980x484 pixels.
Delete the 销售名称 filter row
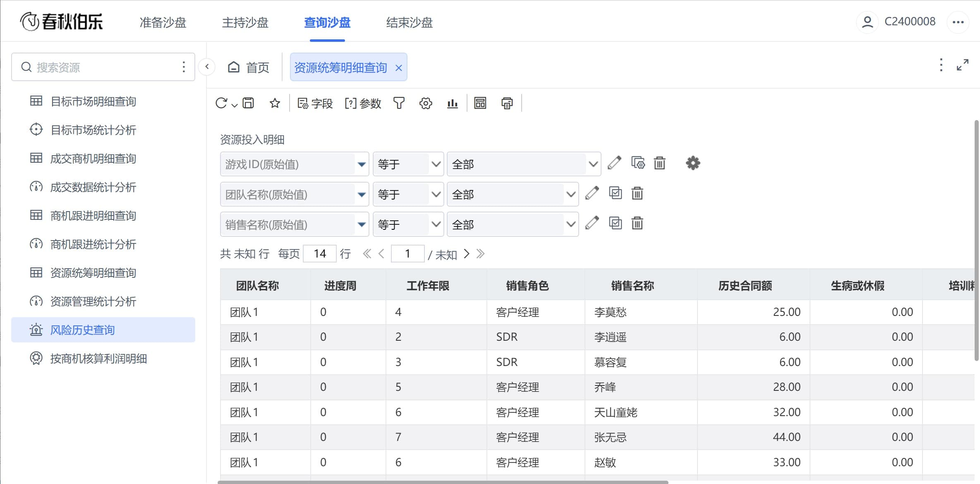pyautogui.click(x=637, y=224)
